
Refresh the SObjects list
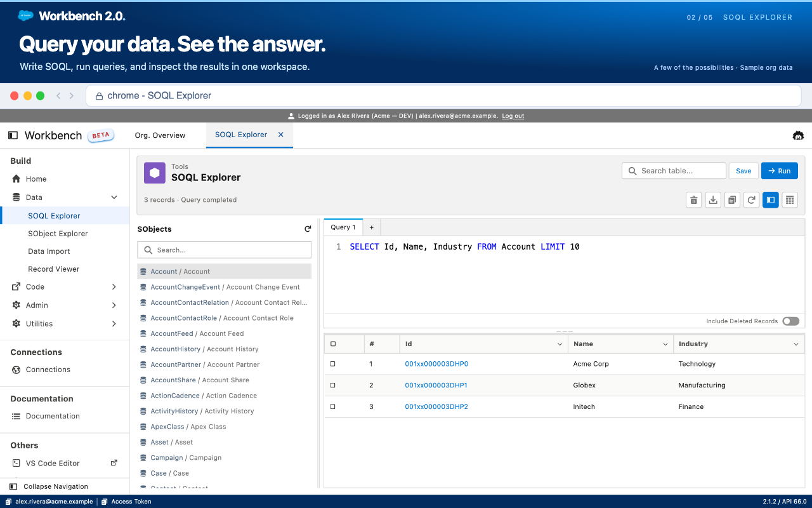[x=308, y=229]
